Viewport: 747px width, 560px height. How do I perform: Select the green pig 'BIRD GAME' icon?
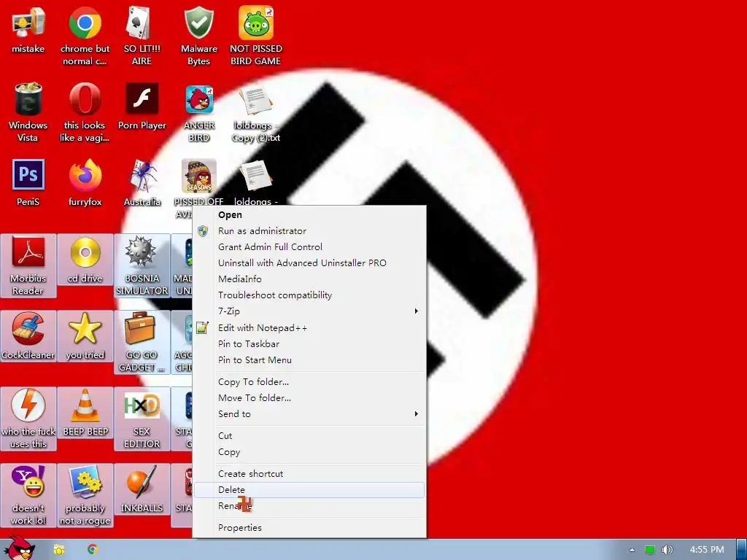click(x=256, y=35)
